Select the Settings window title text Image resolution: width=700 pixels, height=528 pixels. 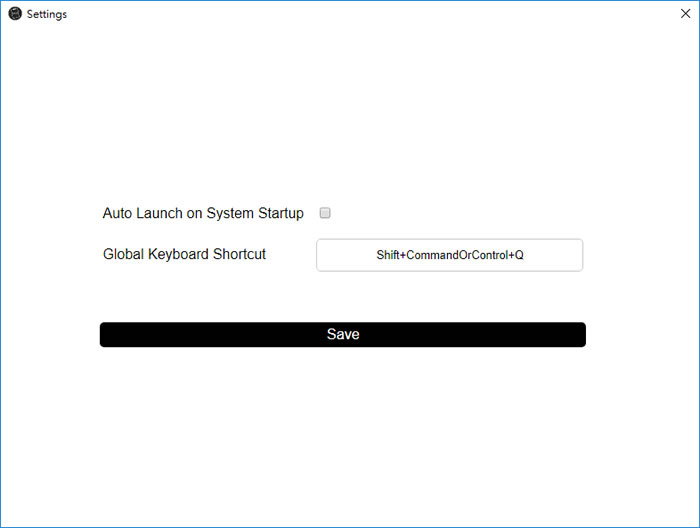pos(47,14)
